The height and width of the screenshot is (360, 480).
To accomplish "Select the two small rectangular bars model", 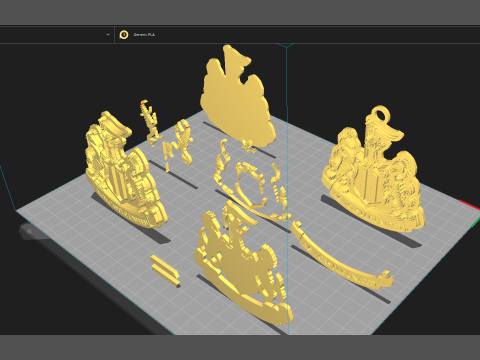I will click(165, 270).
